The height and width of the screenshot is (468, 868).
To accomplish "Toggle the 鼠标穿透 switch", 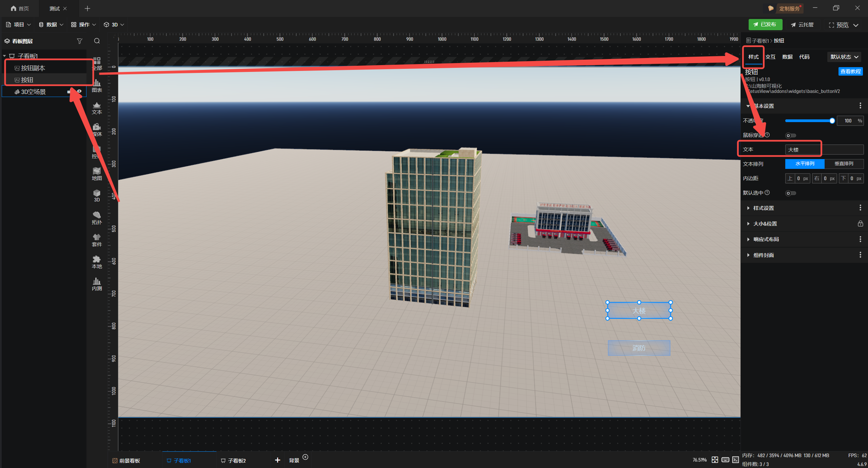I will 791,136.
